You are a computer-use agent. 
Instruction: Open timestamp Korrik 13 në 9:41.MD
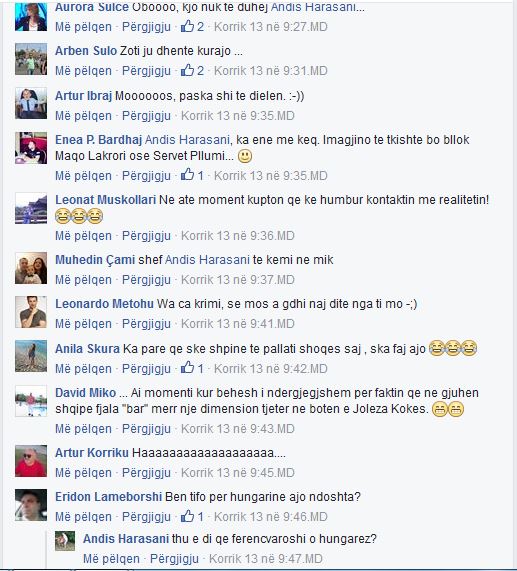[x=238, y=324]
